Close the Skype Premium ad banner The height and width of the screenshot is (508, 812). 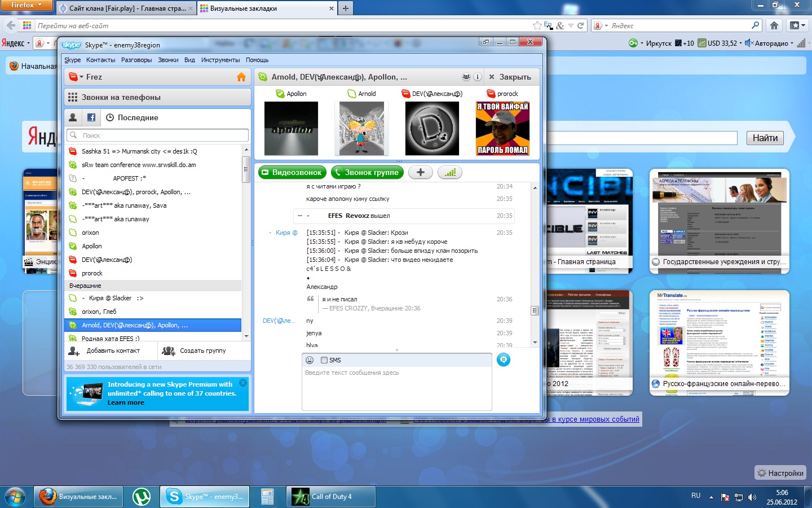point(243,383)
